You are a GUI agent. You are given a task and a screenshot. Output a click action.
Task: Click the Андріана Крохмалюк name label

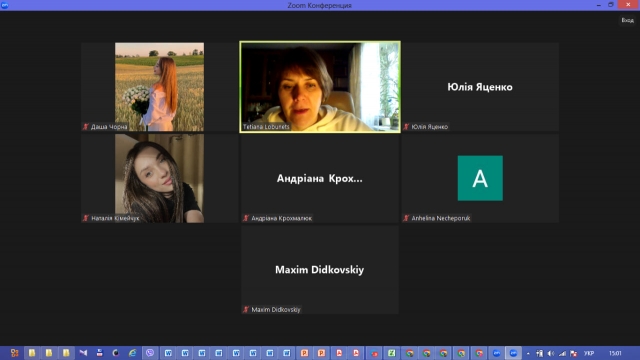coord(282,218)
